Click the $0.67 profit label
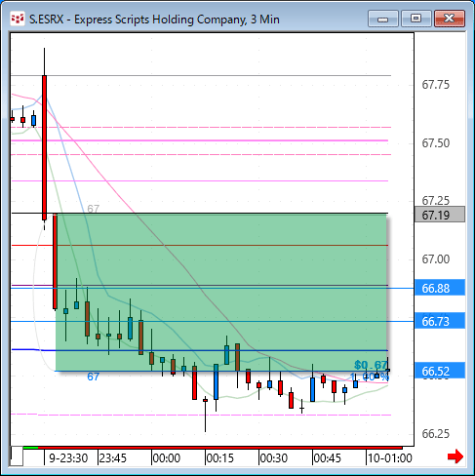Image resolution: width=475 pixels, height=476 pixels. click(371, 365)
